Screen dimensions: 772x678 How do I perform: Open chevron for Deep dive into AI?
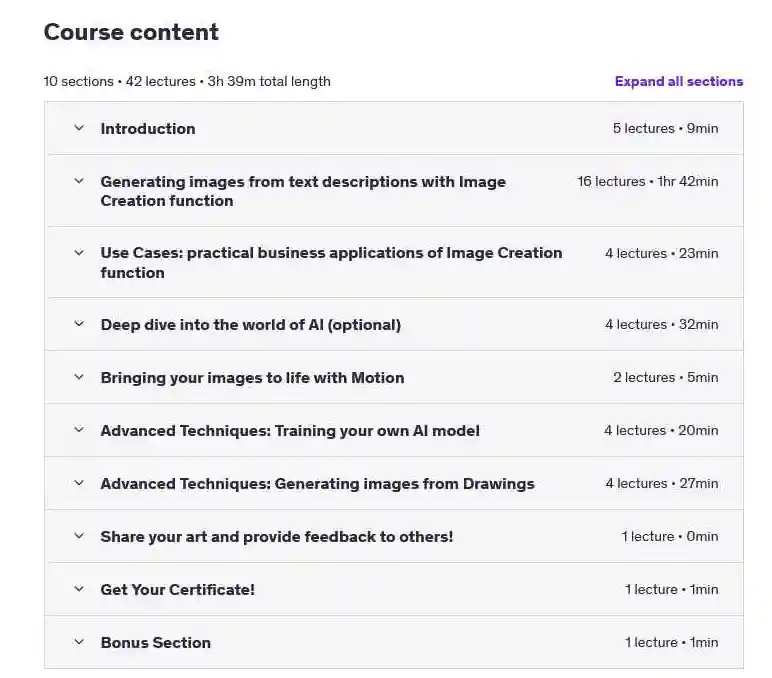coord(79,324)
